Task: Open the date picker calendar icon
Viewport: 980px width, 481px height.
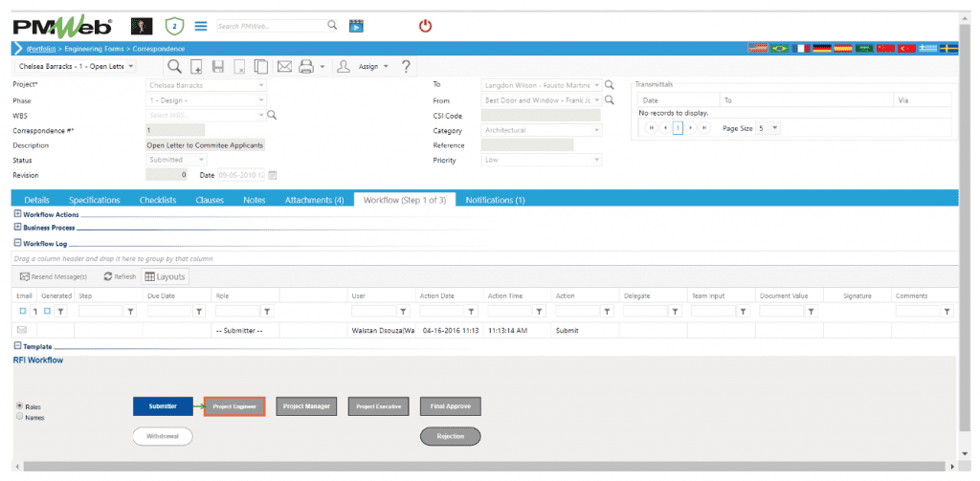Action: (273, 176)
